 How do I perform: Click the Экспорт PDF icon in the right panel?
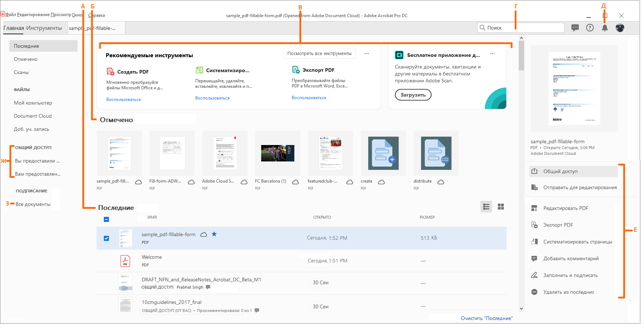[534, 225]
